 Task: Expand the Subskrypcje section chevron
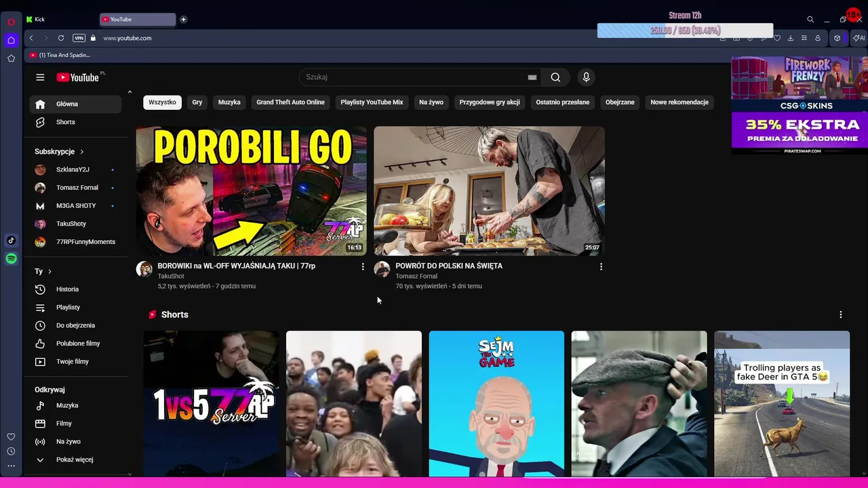point(82,152)
